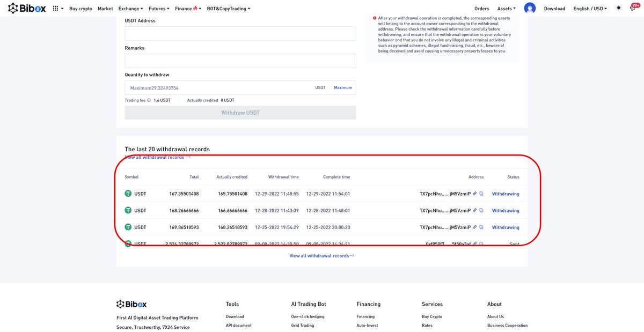This screenshot has height=332, width=644.
Task: Expand the BOT&CopyTrading dropdown menu
Action: (x=229, y=9)
